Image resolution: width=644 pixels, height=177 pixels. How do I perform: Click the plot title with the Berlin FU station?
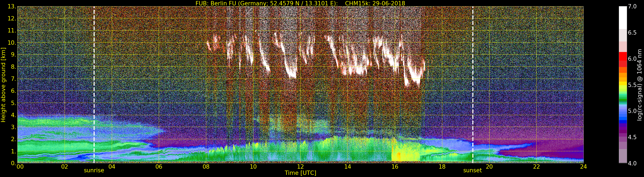pyautogui.click(x=300, y=3)
